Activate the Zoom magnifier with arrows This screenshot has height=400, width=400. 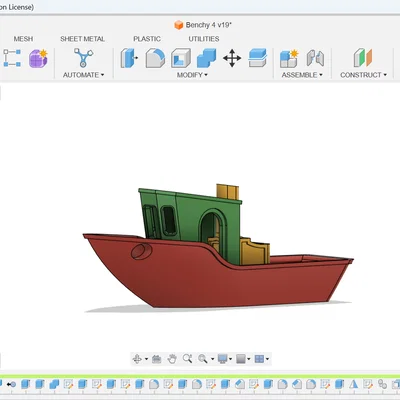187,359
